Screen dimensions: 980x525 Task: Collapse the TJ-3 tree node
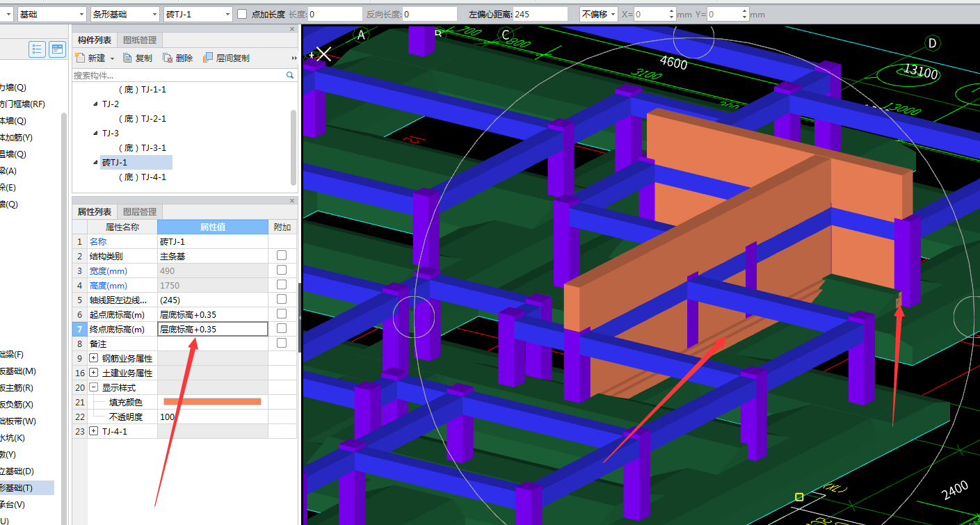96,134
